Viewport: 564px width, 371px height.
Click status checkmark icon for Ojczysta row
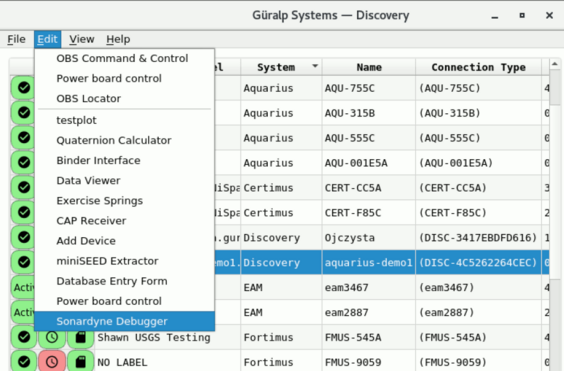(x=24, y=237)
